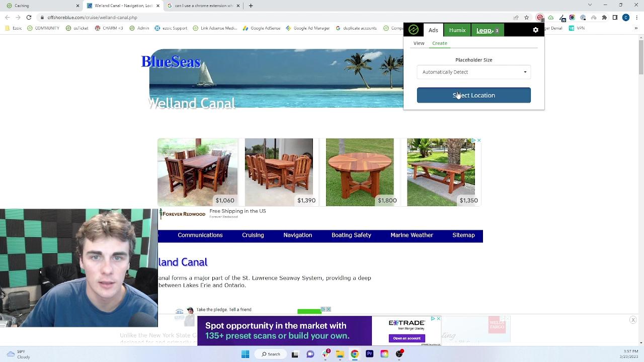Close the bottom anchor ad banner
This screenshot has height=362, width=644.
pos(633,320)
